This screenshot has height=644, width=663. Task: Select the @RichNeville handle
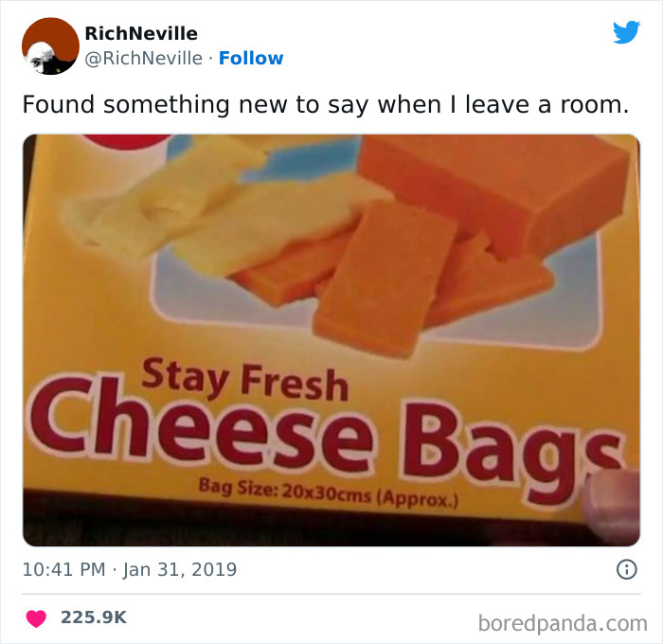(144, 59)
